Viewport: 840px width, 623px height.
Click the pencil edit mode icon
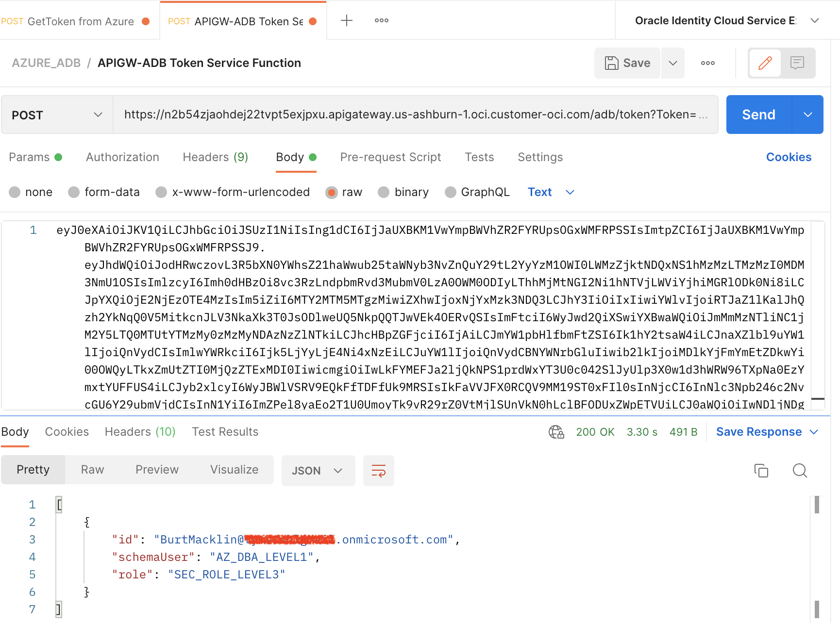(765, 63)
